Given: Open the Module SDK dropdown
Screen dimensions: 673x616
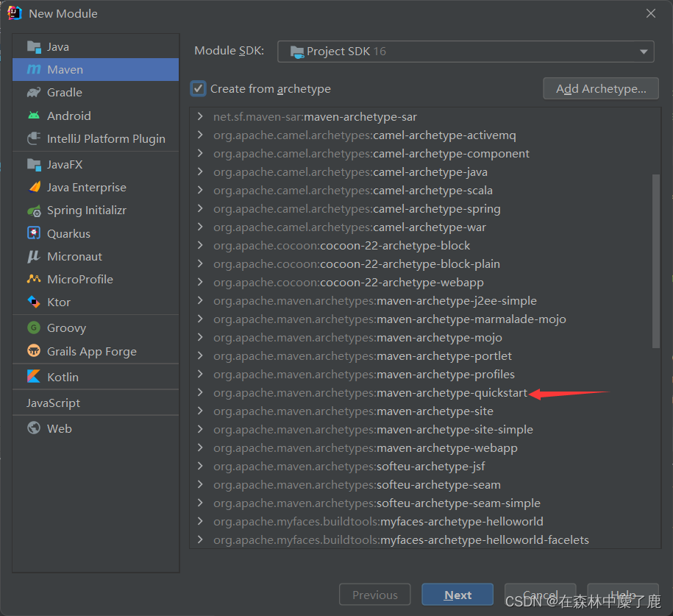Looking at the screenshot, I should [466, 52].
